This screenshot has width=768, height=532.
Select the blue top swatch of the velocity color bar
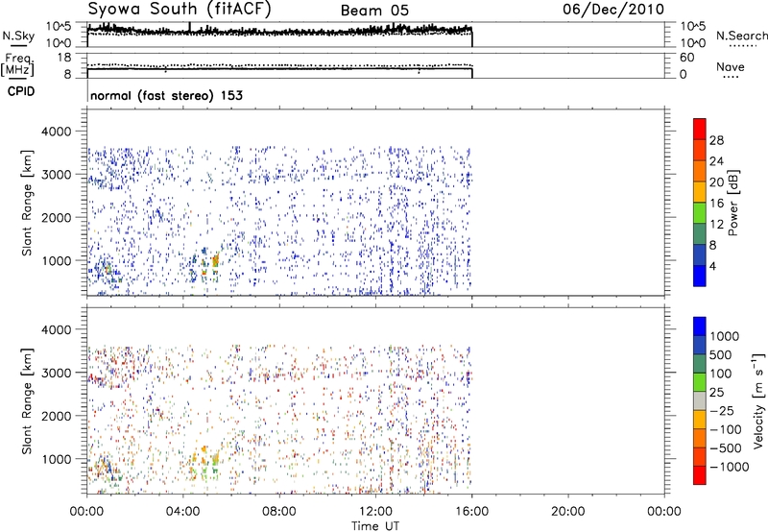coord(700,326)
